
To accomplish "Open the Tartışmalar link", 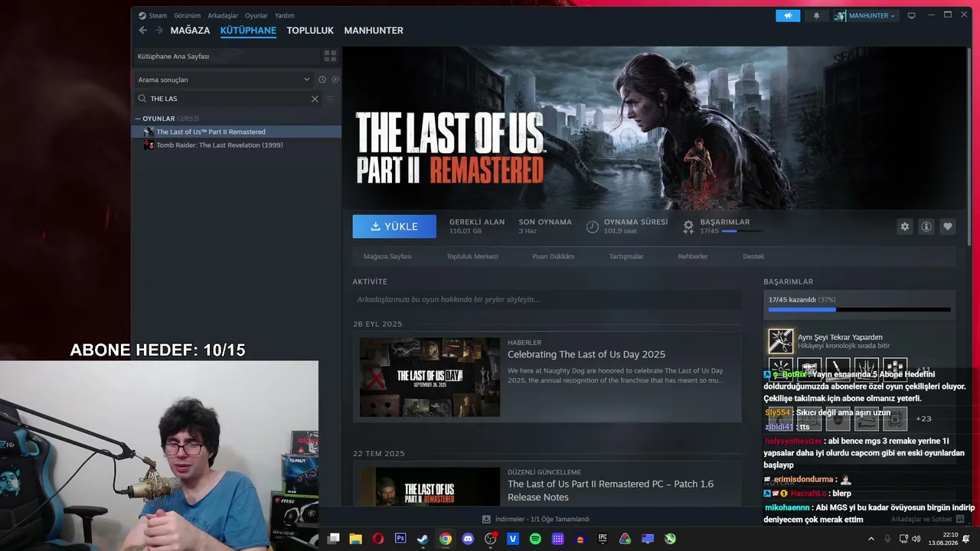I will [x=626, y=256].
